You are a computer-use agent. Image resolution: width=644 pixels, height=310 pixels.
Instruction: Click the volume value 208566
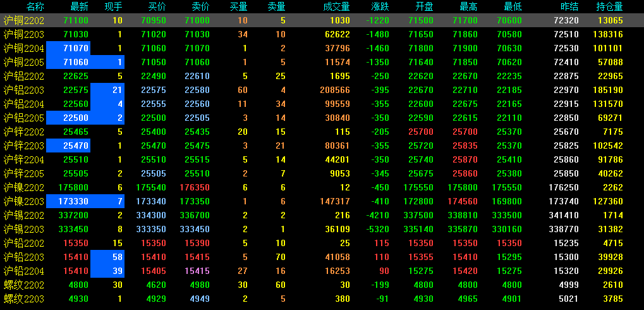click(x=336, y=90)
